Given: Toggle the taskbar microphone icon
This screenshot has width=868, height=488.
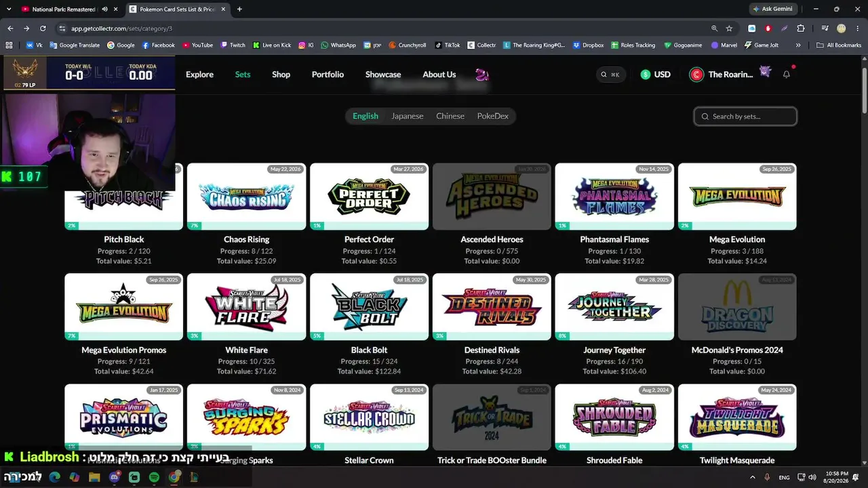Looking at the screenshot, I should (x=767, y=477).
